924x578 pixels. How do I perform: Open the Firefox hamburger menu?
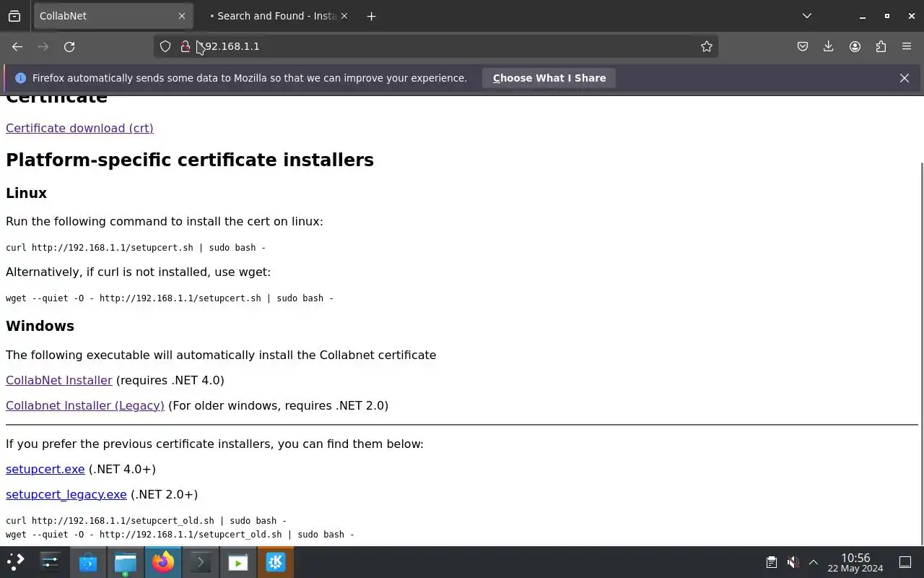coord(907,46)
